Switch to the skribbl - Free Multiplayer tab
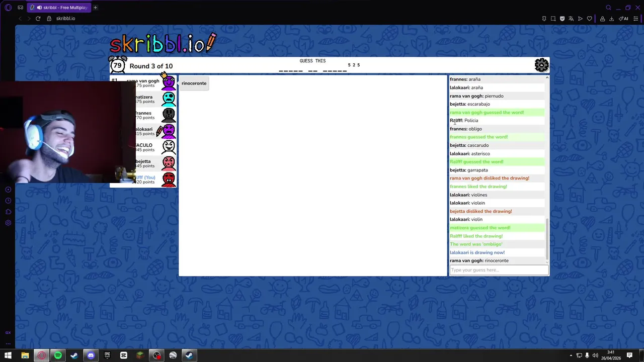The image size is (644, 362). (58, 8)
